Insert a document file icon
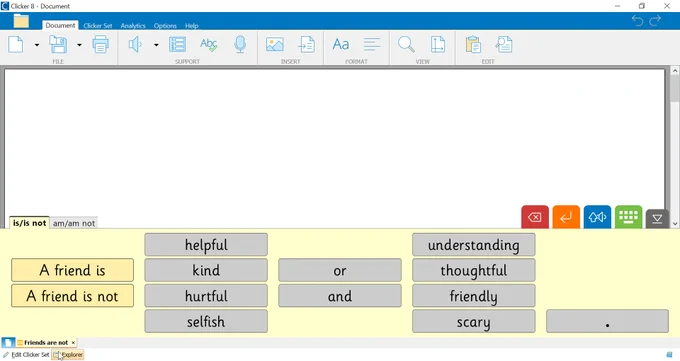680x361 pixels. [x=307, y=44]
